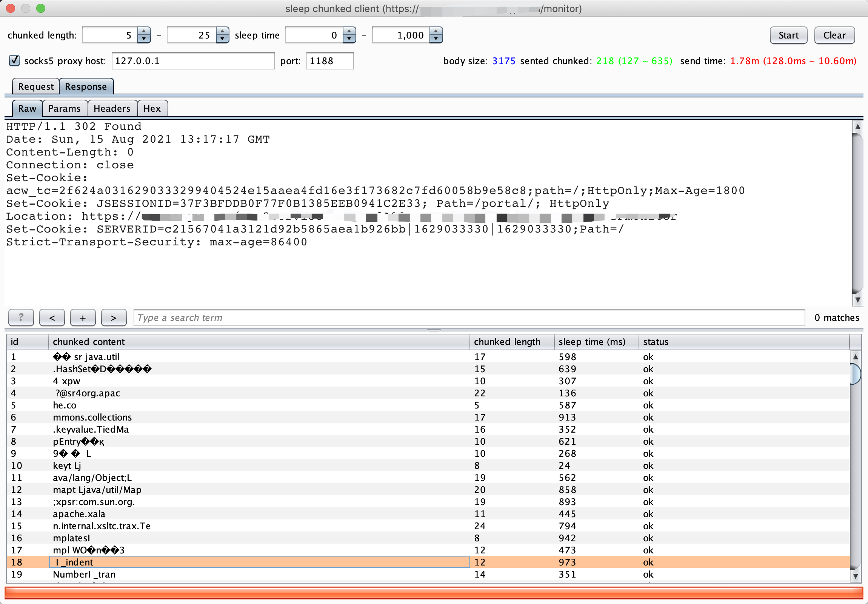This screenshot has width=868, height=604.
Task: Click the next match arrow button
Action: tap(114, 318)
